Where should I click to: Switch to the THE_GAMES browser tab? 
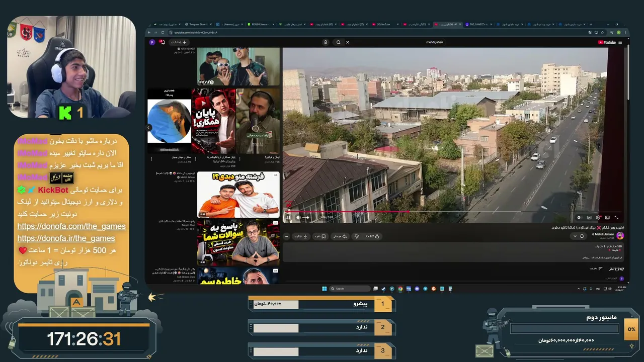479,24
